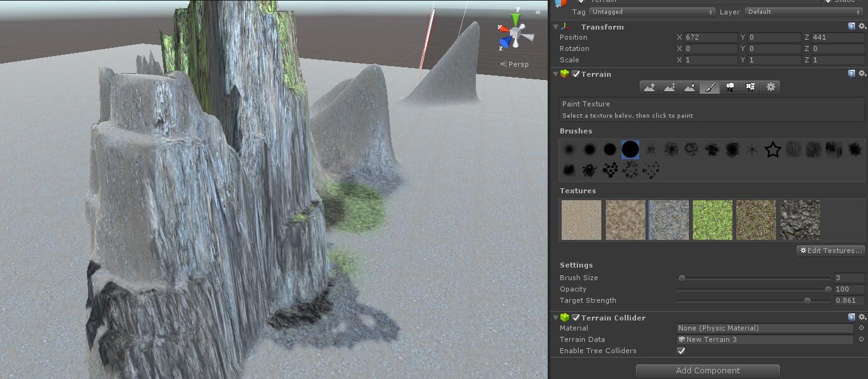Open the Default Layer dropdown
Screen dimensions: 868x379
point(804,11)
